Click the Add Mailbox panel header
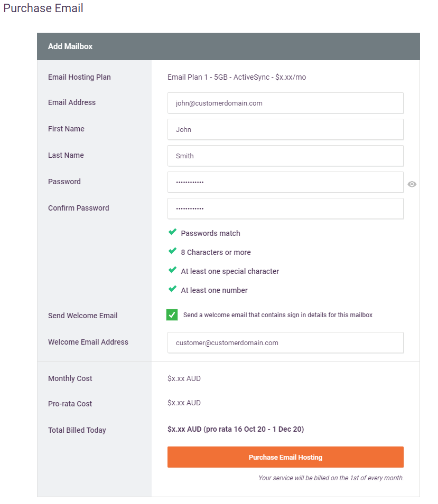 [x=228, y=46]
